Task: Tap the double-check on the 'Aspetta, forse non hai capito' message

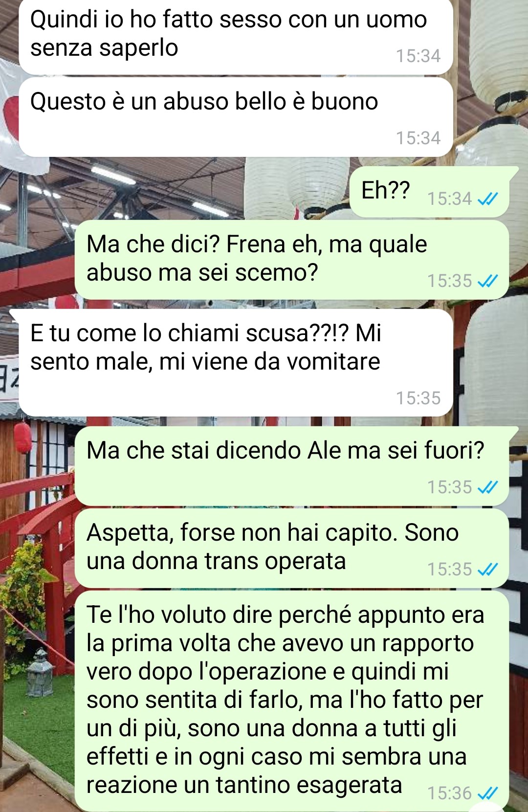Action: click(x=487, y=569)
